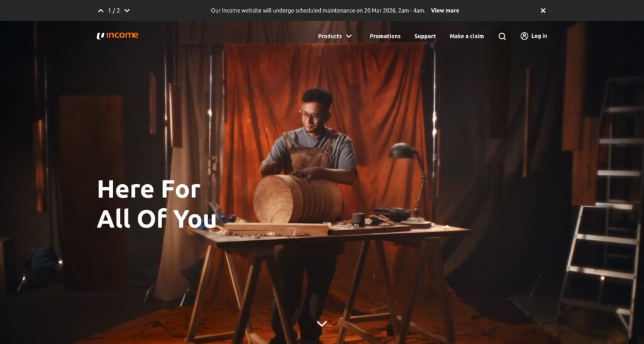644x344 pixels.
Task: Click the scheduled maintenance notice text
Action: tap(318, 11)
